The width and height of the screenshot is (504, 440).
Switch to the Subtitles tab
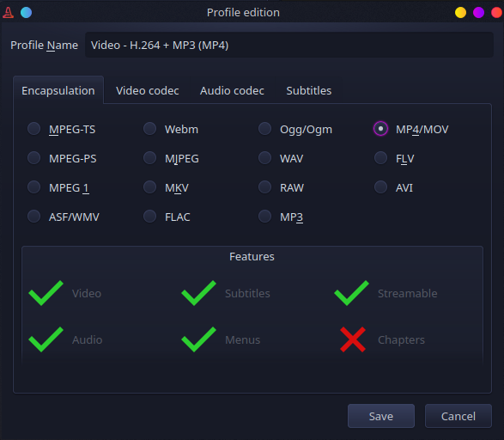(x=308, y=90)
